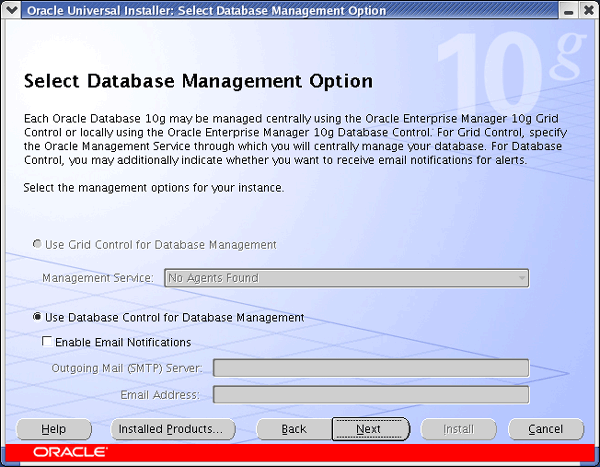This screenshot has height=467, width=600.
Task: Click the Management Service label
Action: pyautogui.click(x=98, y=279)
